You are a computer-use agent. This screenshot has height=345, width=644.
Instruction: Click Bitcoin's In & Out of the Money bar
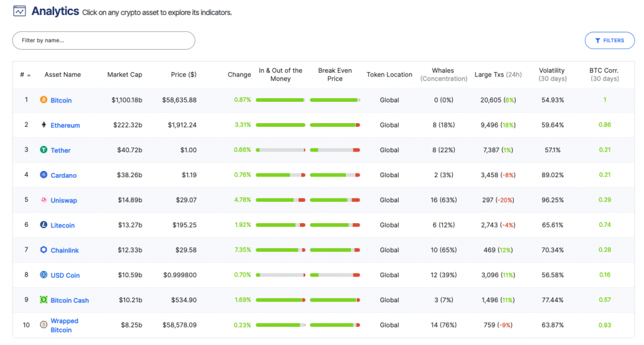coord(280,100)
